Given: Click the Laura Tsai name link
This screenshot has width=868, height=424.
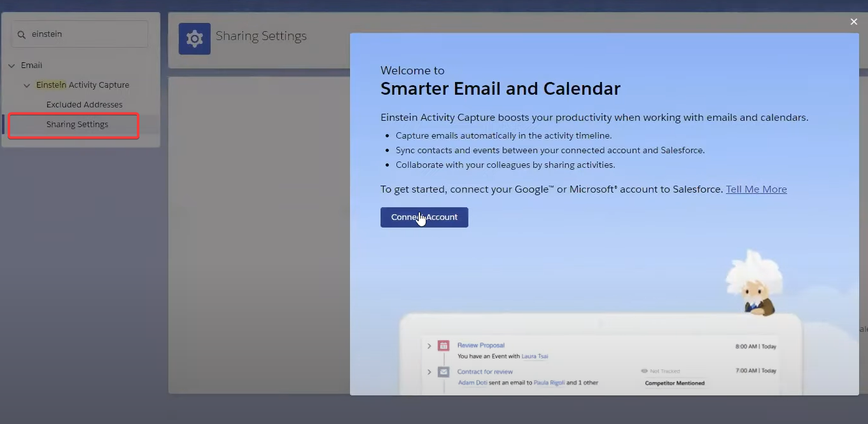Looking at the screenshot, I should pyautogui.click(x=535, y=356).
